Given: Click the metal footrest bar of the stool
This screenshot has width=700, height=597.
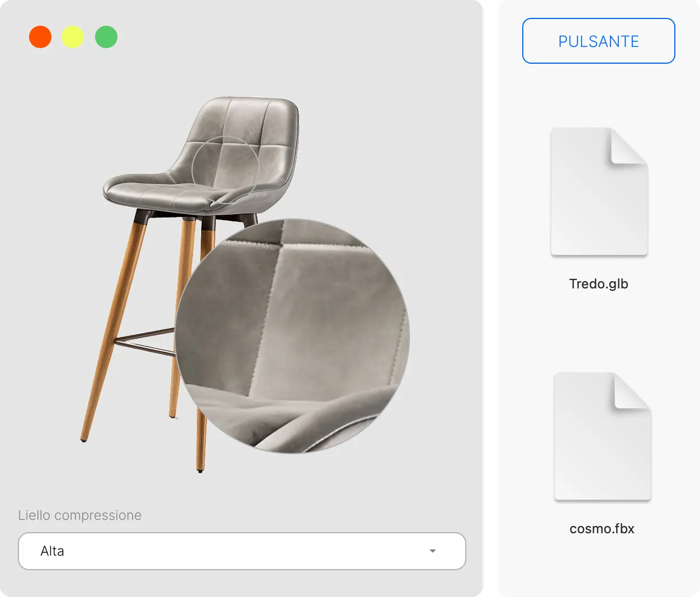Looking at the screenshot, I should (145, 342).
